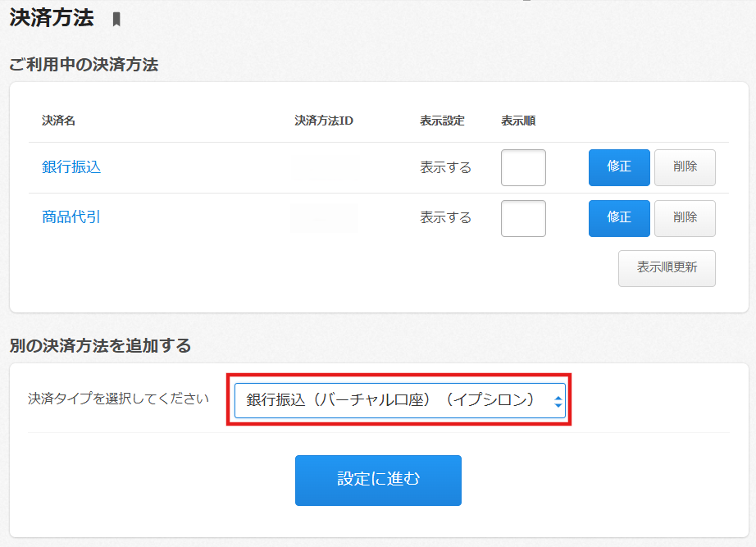Click 表示する text in the 商品代引 row
Image resolution: width=756 pixels, height=547 pixels.
[446, 217]
